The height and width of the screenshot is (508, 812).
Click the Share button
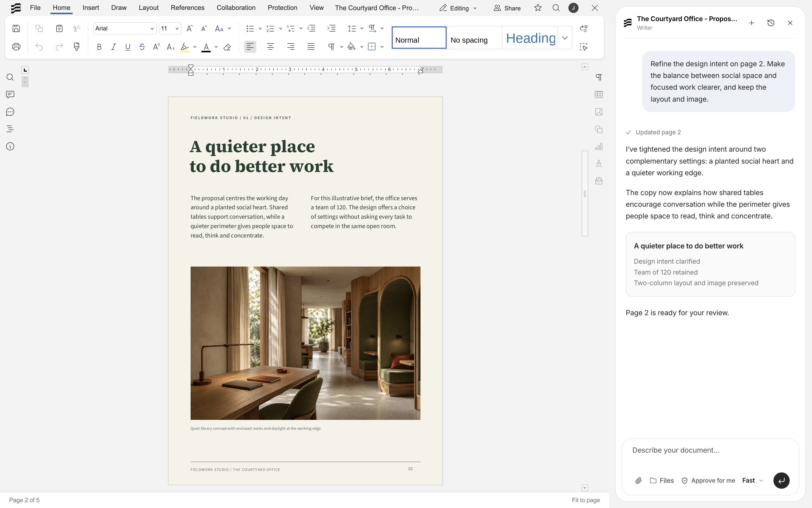(x=507, y=8)
